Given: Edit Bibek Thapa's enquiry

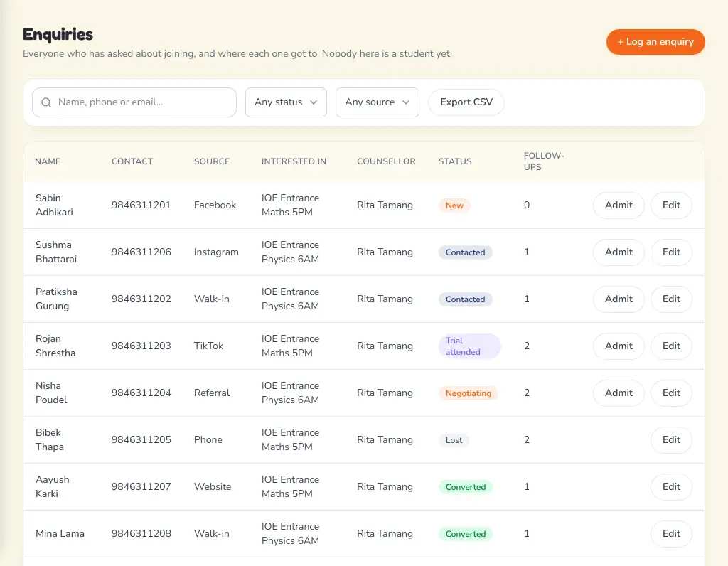Looking at the screenshot, I should click(671, 439).
